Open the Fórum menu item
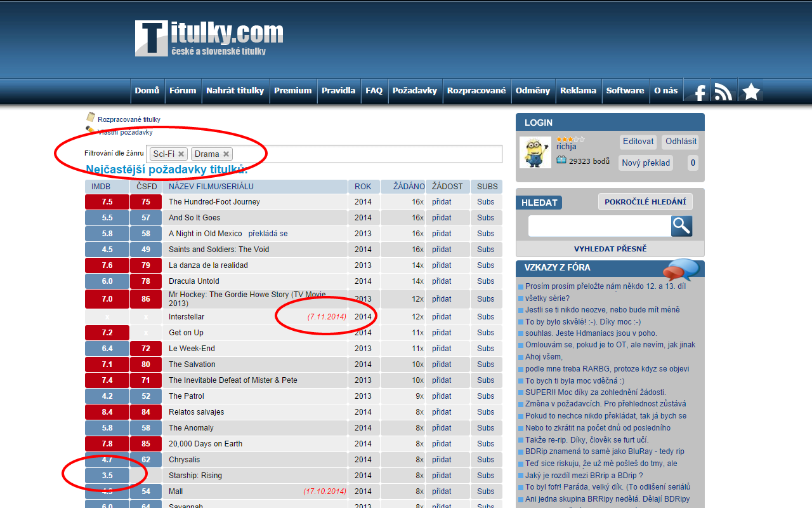The image size is (812, 508). pos(183,91)
